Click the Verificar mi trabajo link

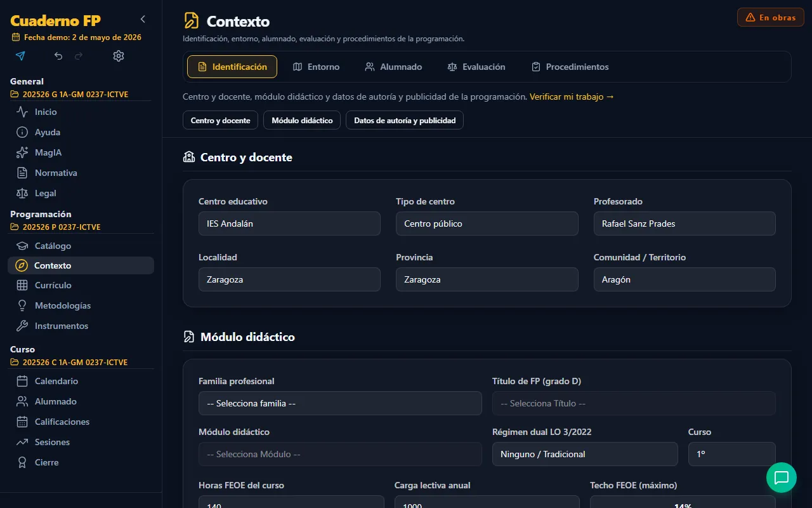point(572,97)
